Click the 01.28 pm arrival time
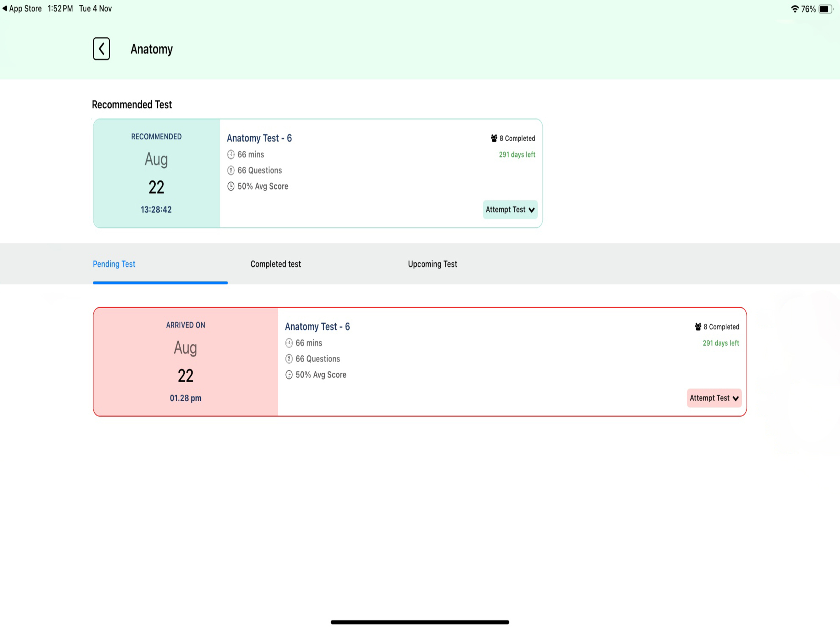This screenshot has width=840, height=630. (x=186, y=398)
